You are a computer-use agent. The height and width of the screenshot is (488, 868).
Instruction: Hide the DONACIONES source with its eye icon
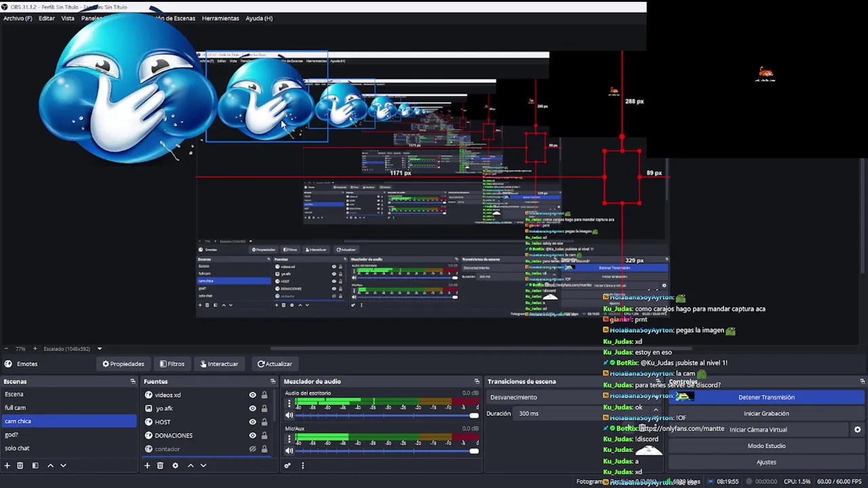[252, 436]
